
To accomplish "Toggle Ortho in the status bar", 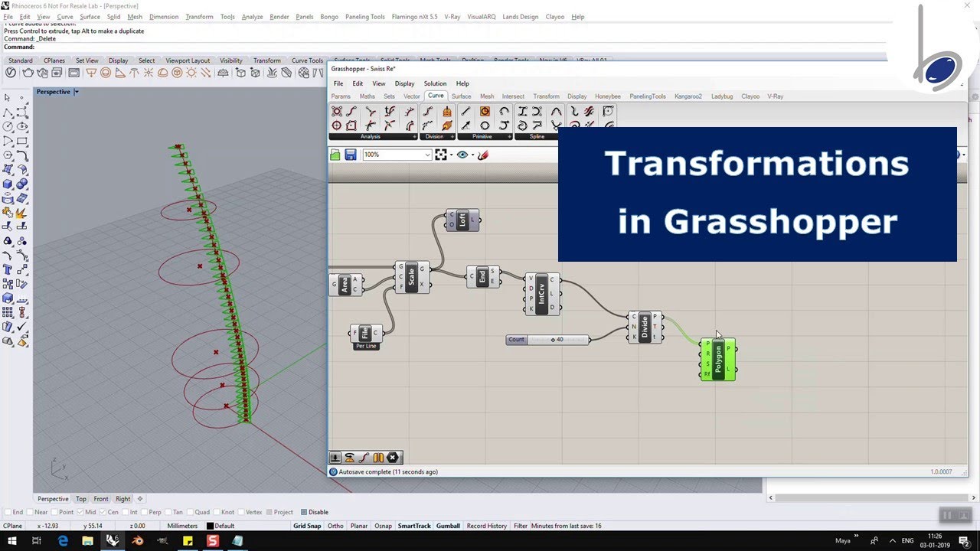I will (x=335, y=526).
